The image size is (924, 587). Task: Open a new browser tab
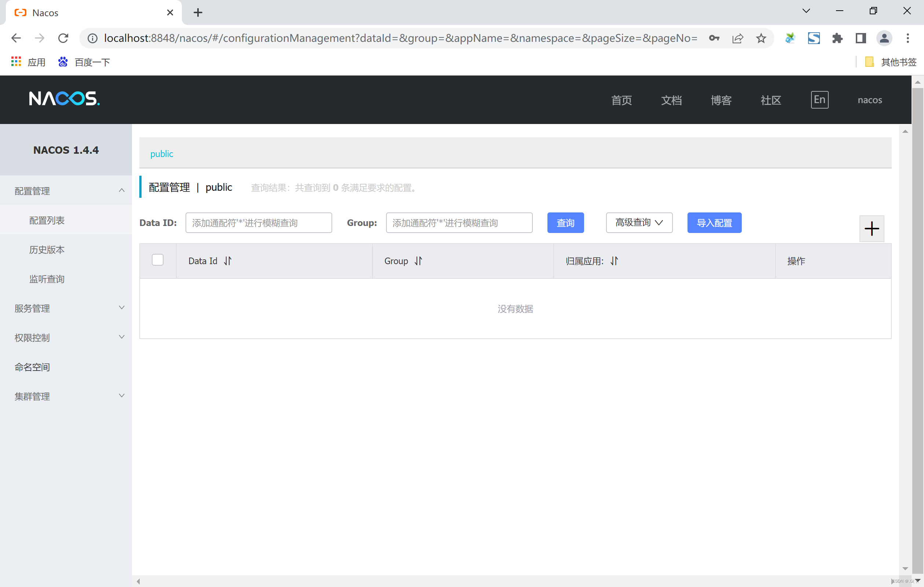[198, 12]
